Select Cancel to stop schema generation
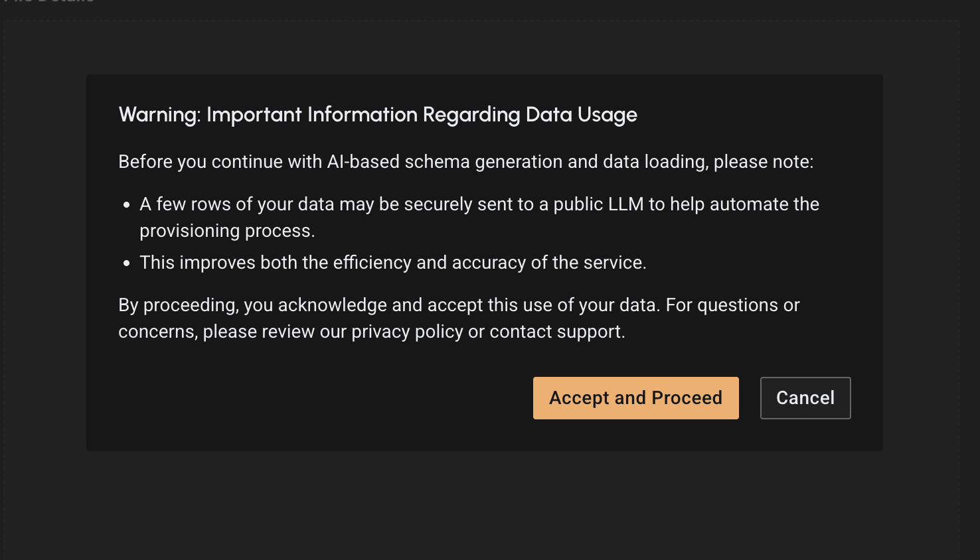Screen dimensions: 980x560 [x=805, y=397]
